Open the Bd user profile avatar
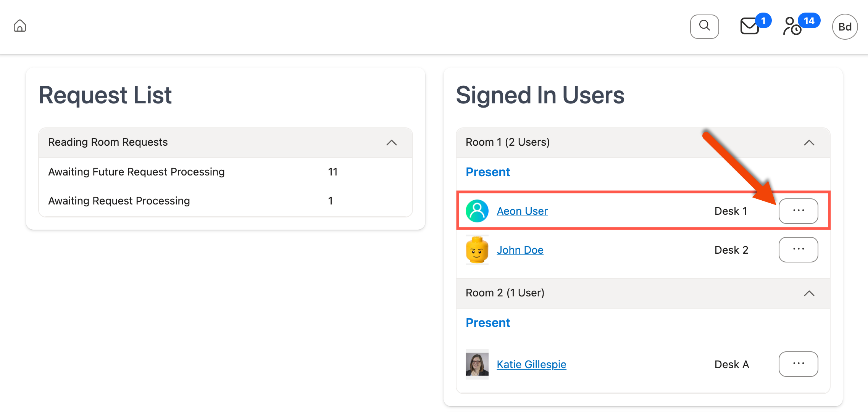 [844, 26]
